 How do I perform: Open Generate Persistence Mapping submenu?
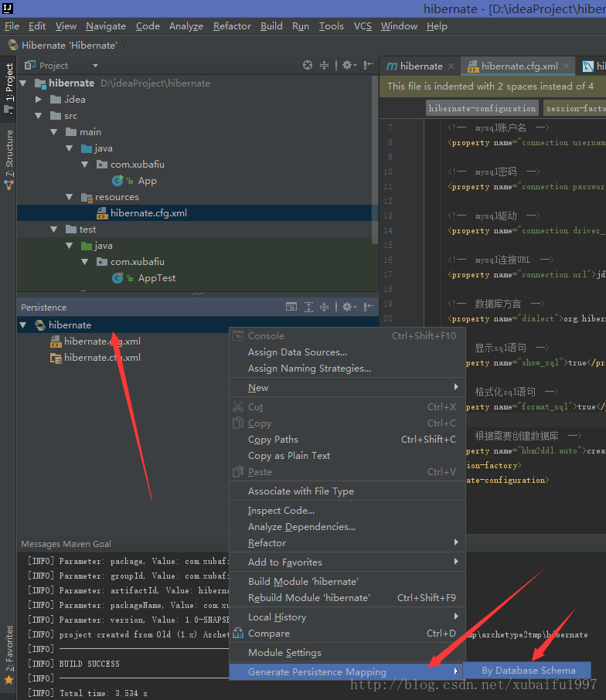tap(346, 672)
